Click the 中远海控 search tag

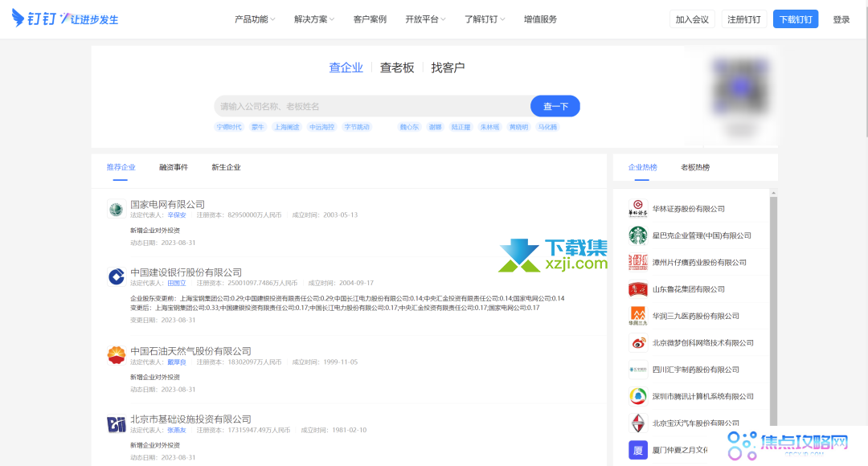[x=321, y=127]
